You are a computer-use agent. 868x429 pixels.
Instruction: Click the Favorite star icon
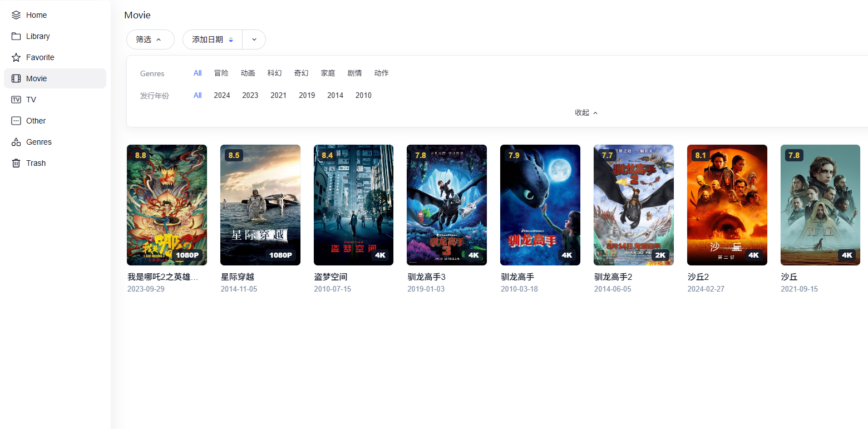click(16, 57)
